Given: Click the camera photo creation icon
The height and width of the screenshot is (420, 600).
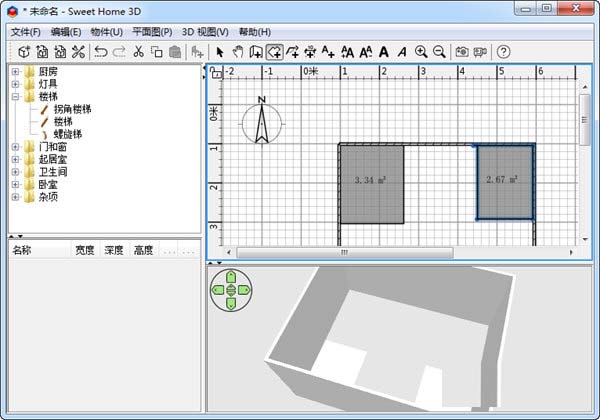Looking at the screenshot, I should pos(462,51).
